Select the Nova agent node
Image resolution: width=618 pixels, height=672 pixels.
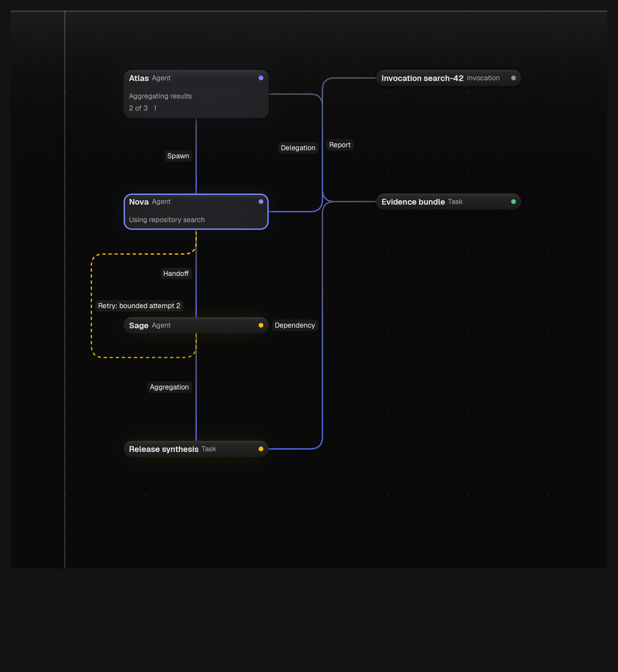[196, 212]
